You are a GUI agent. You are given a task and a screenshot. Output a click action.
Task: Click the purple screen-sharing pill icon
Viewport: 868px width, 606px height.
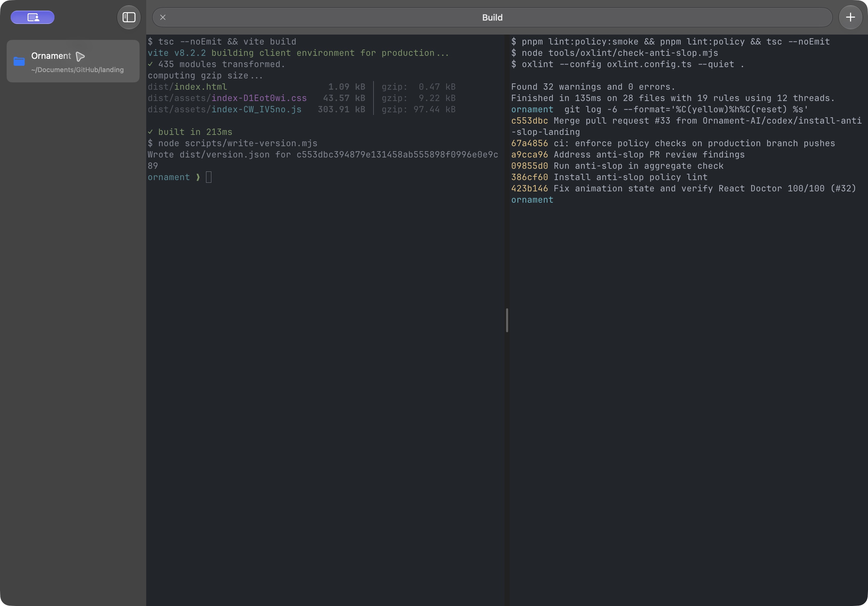(x=33, y=17)
